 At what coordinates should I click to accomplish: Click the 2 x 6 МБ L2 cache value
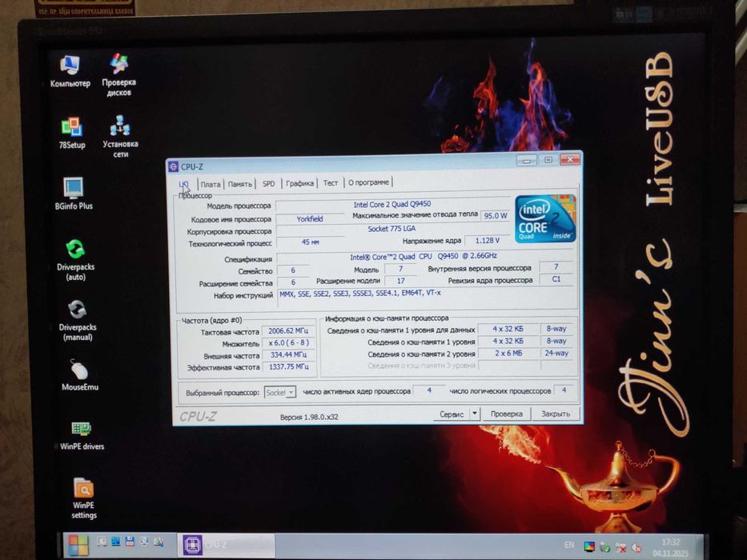coord(508,354)
